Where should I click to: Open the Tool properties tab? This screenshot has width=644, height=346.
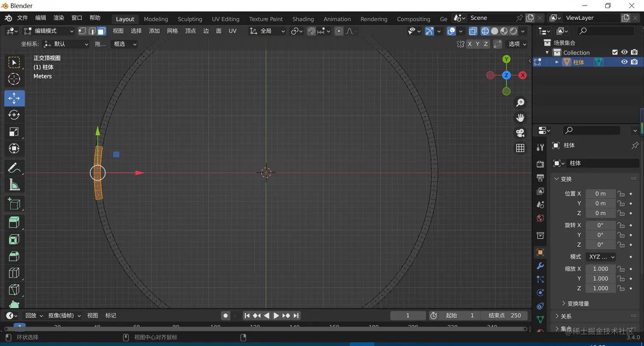pos(540,147)
